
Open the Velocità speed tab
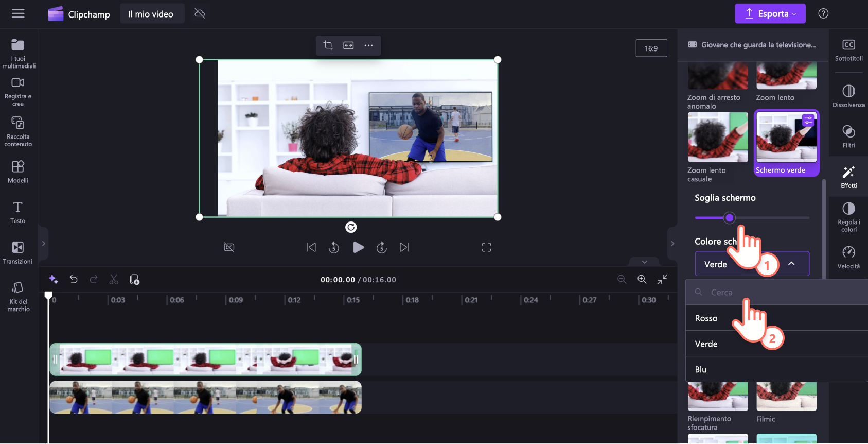pos(848,258)
